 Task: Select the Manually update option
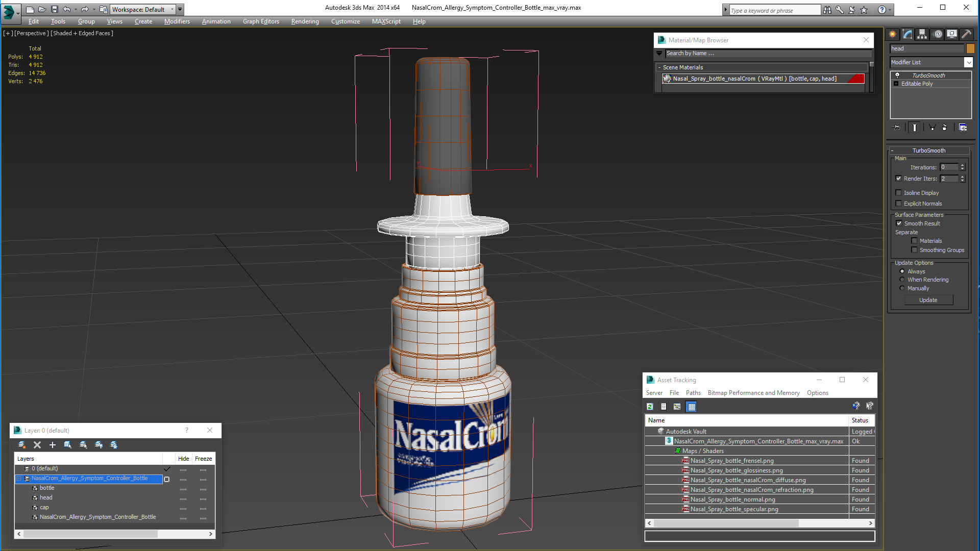[x=902, y=288]
